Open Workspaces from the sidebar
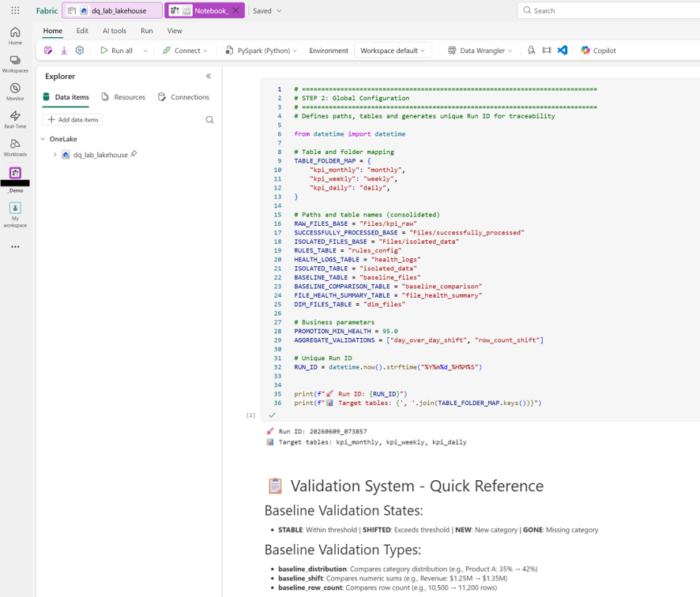The height and width of the screenshot is (597, 700). click(x=15, y=64)
